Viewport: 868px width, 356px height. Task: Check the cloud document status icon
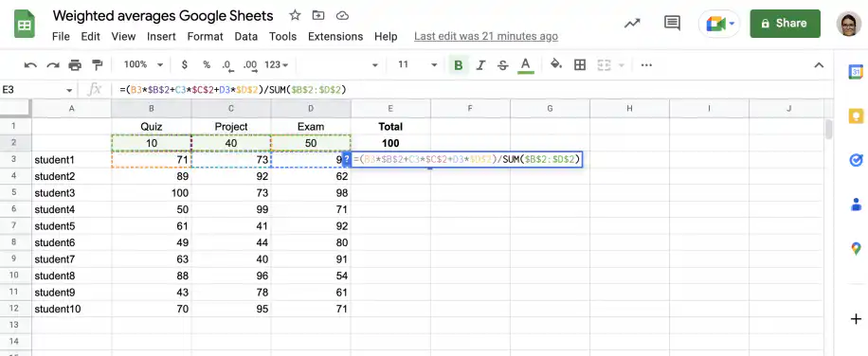pos(343,15)
